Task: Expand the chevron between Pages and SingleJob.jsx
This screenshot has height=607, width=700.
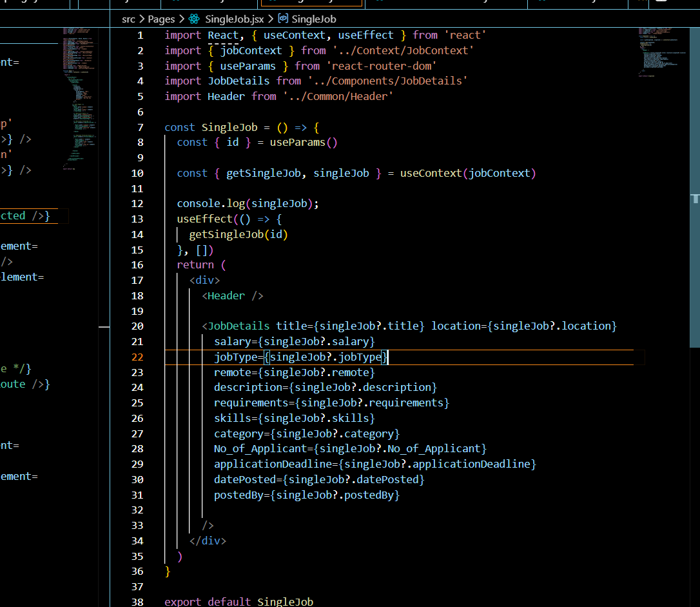Action: (181, 19)
